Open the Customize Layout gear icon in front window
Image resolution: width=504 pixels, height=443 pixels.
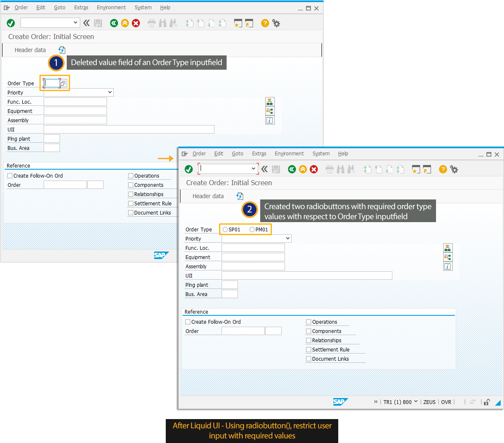(x=454, y=169)
